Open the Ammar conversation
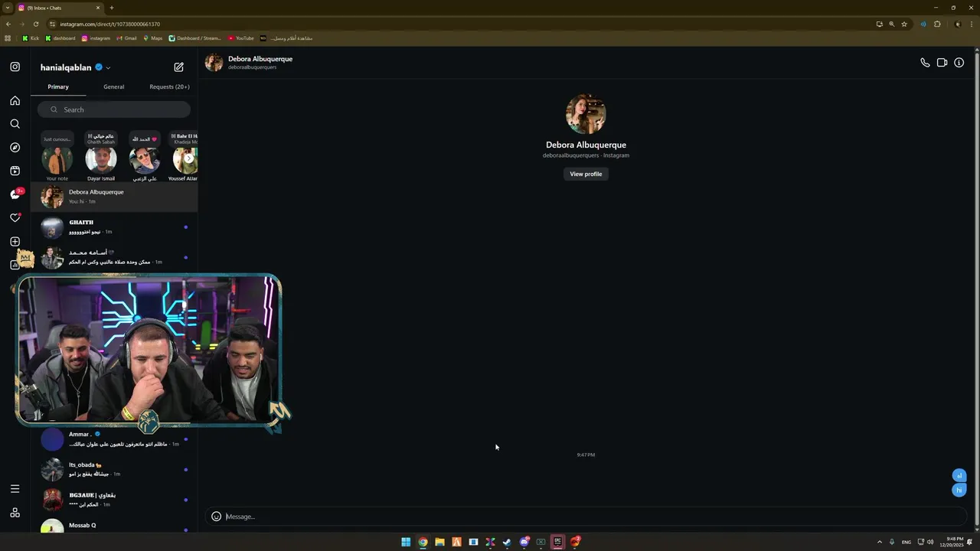The width and height of the screenshot is (980, 551). click(x=114, y=439)
